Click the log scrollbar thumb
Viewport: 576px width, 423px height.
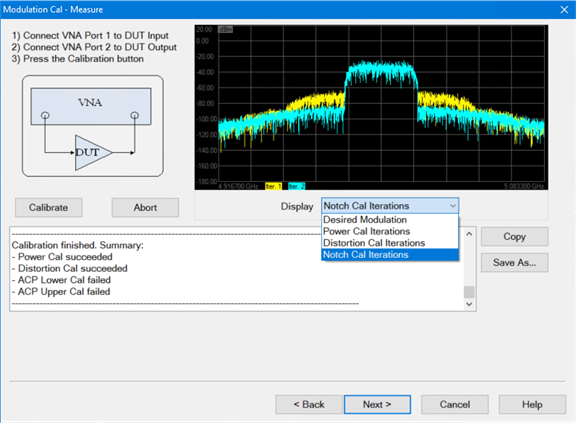point(469,292)
